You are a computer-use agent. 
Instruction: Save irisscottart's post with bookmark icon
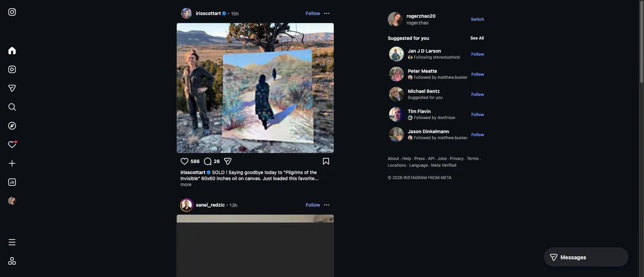pyautogui.click(x=326, y=161)
